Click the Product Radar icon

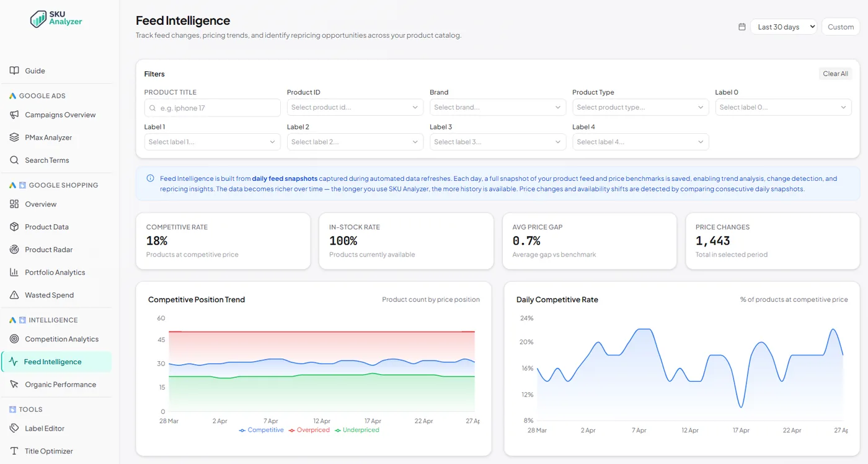(x=14, y=250)
